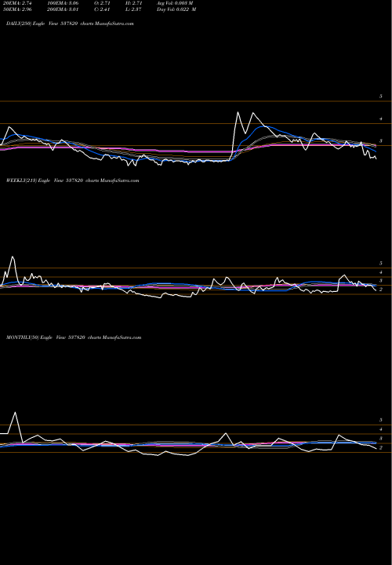Screen dimensions: 392x565
Task: Click the DAILY Eagle View chart title
Action: (71, 24)
